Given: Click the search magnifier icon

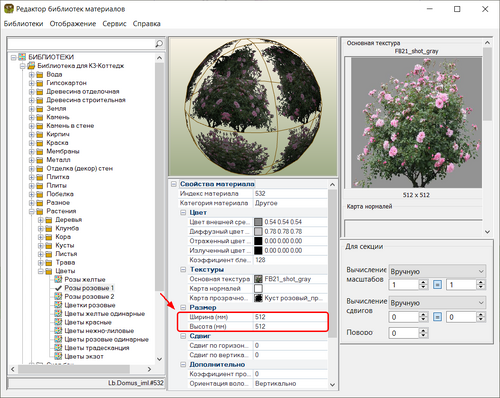Looking at the screenshot, I should pyautogui.click(x=159, y=44).
